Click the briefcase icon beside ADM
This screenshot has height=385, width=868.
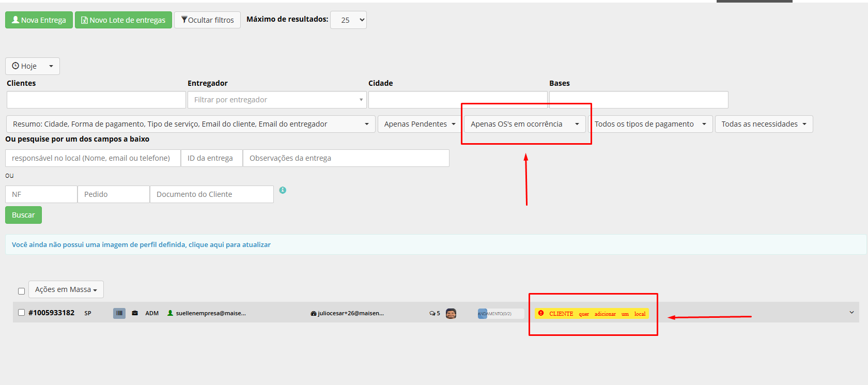(135, 313)
